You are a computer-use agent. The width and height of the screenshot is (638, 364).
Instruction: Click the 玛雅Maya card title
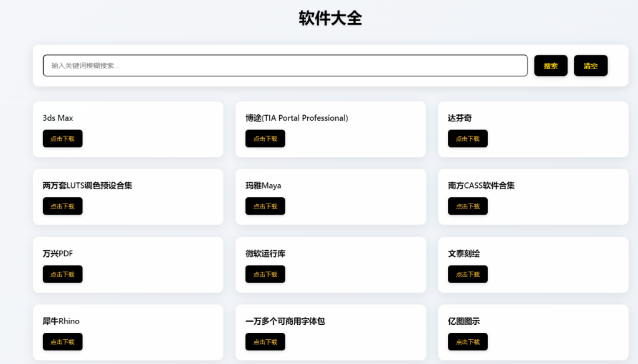(264, 185)
